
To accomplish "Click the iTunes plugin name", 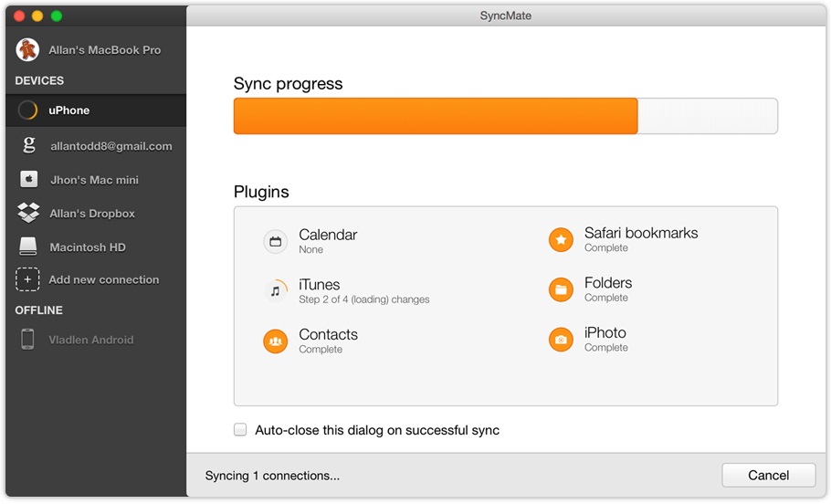I will (319, 285).
